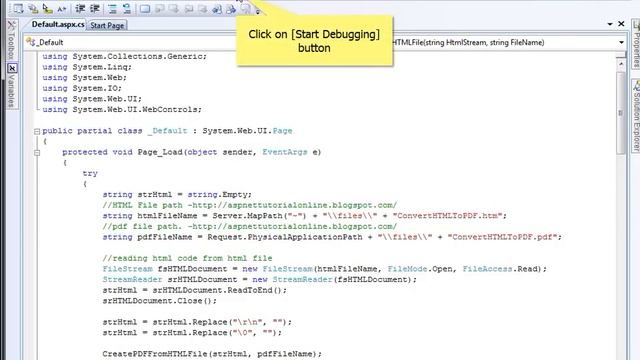
Task: Click 'using System.Web.UI;' line
Action: coord(92,99)
